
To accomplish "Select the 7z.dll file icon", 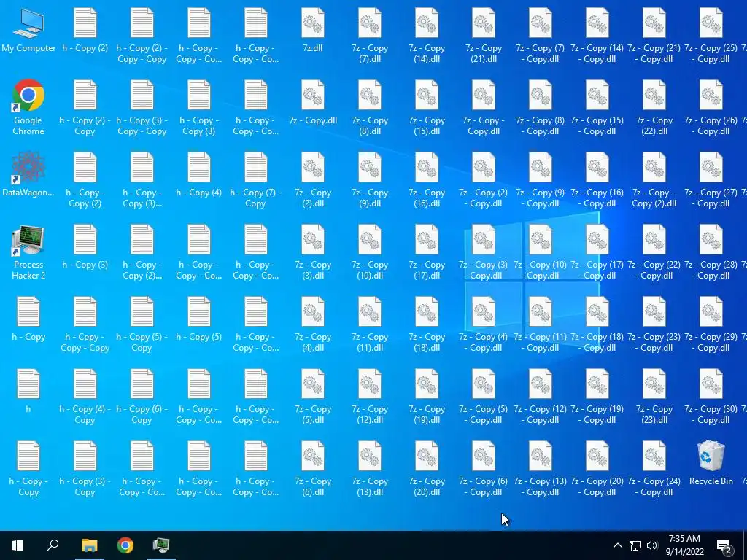I will pos(313,31).
